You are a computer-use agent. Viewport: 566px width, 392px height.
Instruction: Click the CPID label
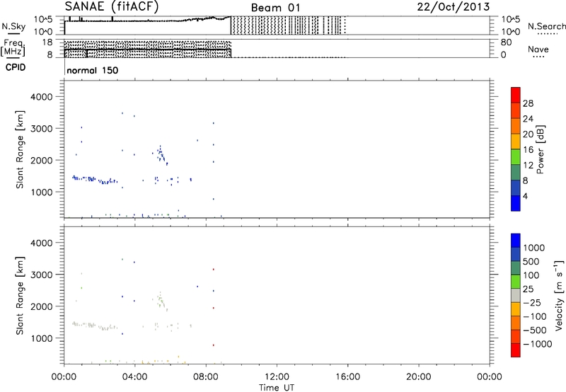tap(16, 67)
